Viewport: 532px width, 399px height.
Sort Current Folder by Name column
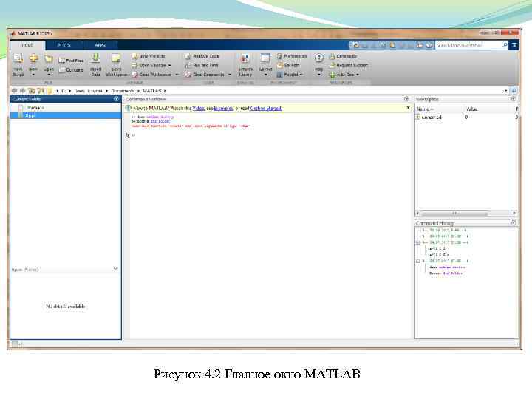(35, 108)
